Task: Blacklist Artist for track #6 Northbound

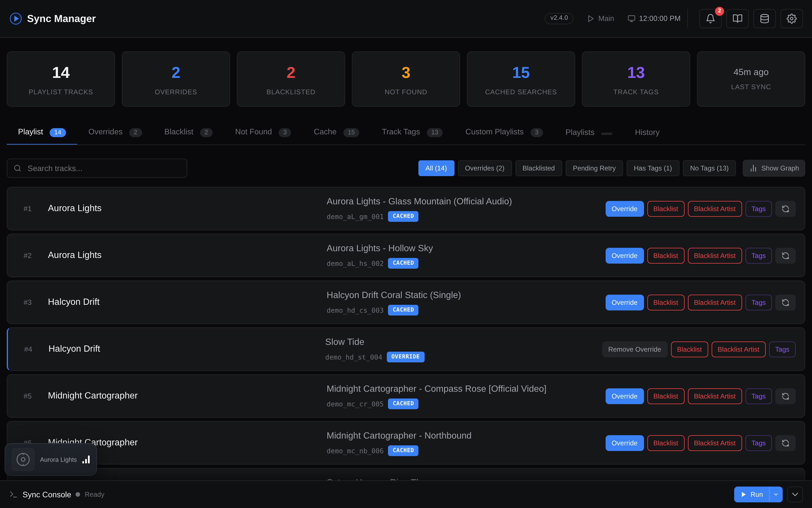Action: coord(715,443)
